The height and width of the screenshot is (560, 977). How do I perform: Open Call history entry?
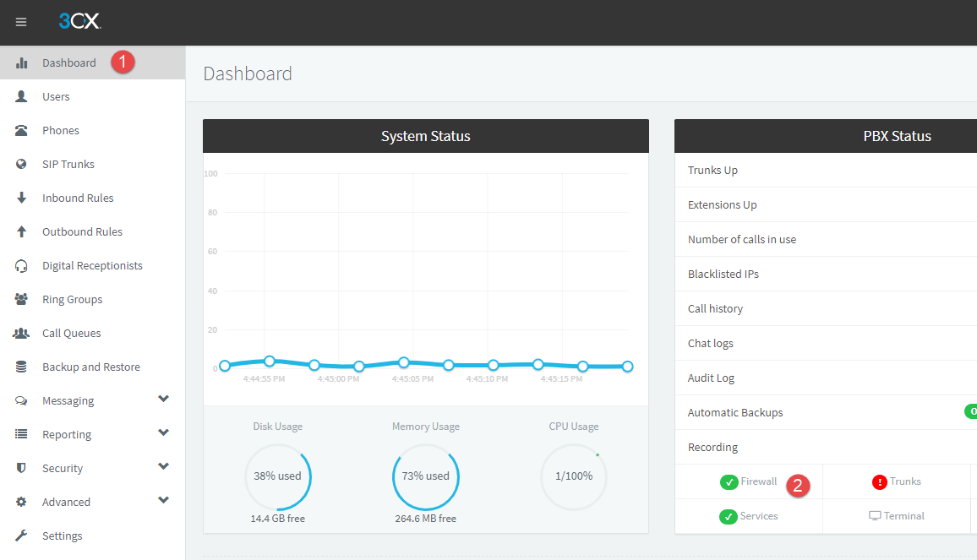click(826, 308)
